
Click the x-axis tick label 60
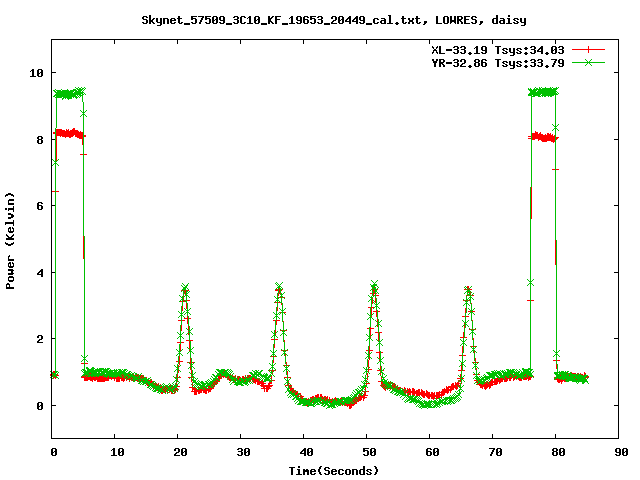tap(432, 452)
